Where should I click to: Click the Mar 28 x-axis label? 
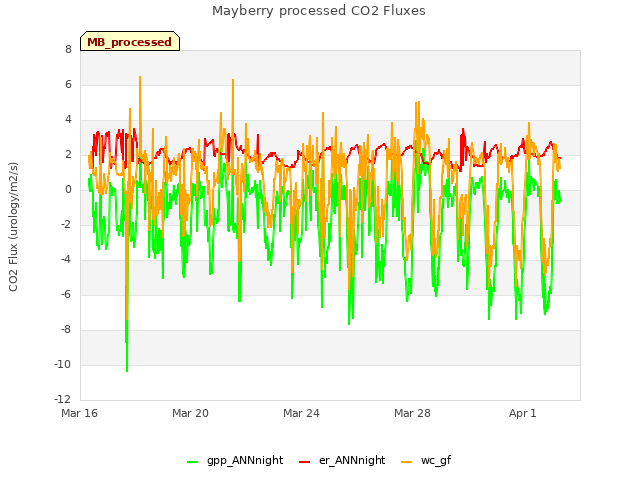click(412, 413)
